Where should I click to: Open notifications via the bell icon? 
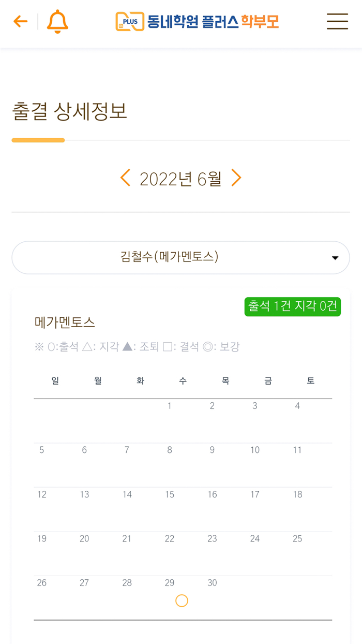pyautogui.click(x=57, y=22)
